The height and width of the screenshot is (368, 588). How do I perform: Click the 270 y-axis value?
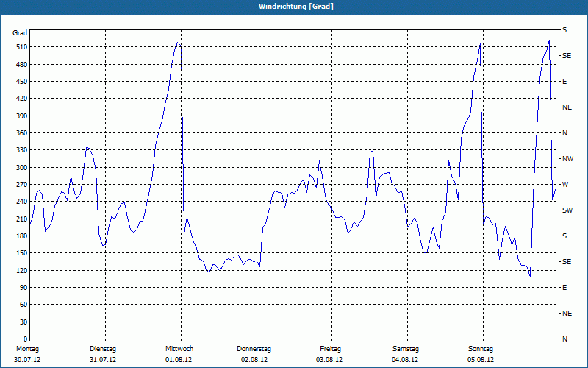click(22, 185)
